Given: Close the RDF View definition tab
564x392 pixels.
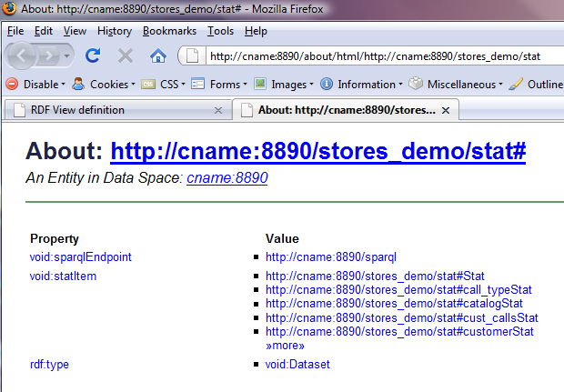Looking at the screenshot, I should point(217,110).
